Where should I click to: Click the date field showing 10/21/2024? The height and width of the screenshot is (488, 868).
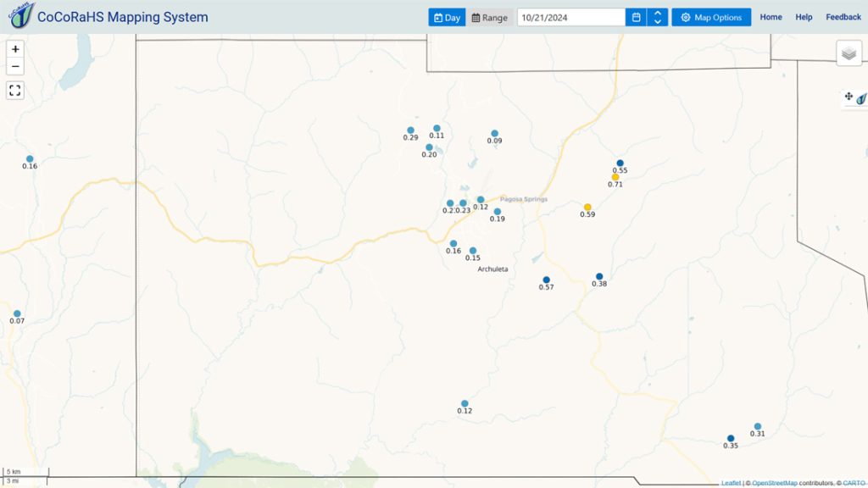pos(571,17)
